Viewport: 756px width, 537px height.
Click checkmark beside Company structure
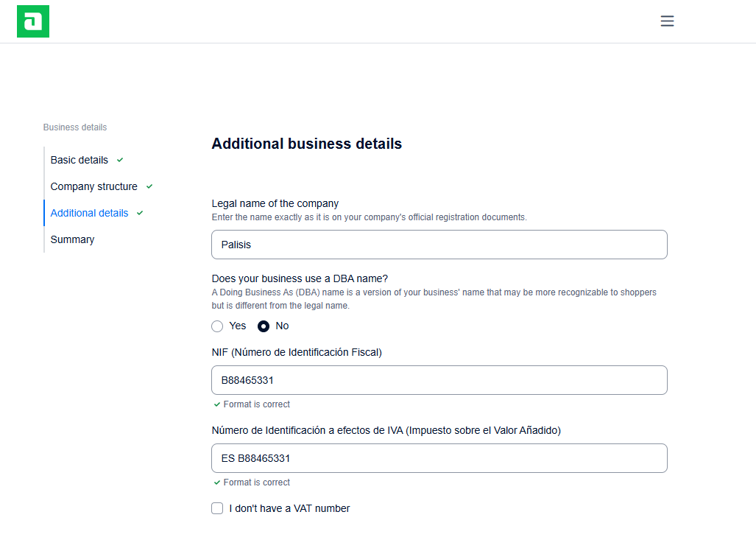coord(149,186)
